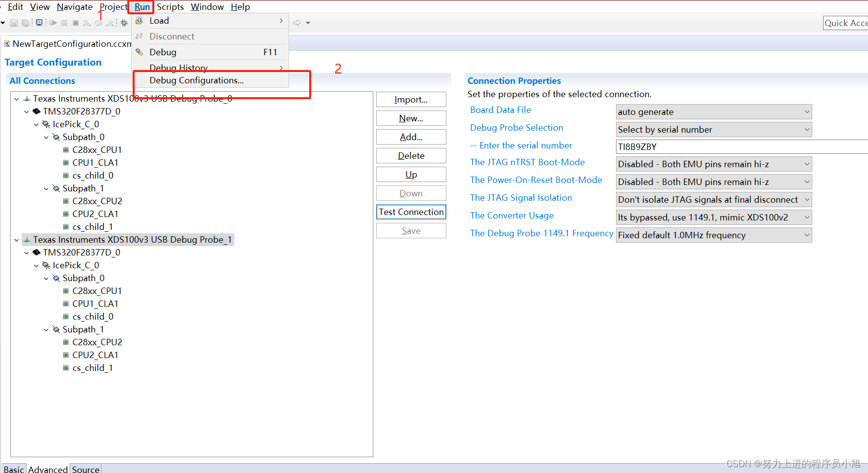Image resolution: width=868 pixels, height=473 pixels.
Task: Click the serial number input field
Action: (742, 147)
